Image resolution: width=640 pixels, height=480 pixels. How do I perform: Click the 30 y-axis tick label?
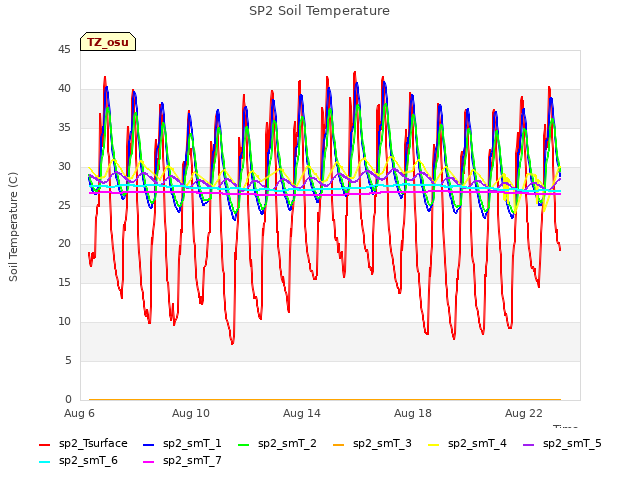64,167
